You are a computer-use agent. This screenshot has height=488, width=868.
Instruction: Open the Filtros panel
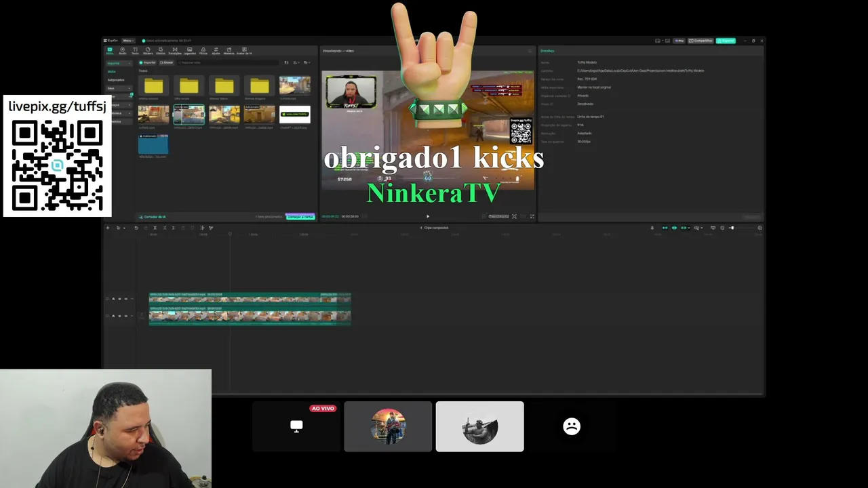203,51
